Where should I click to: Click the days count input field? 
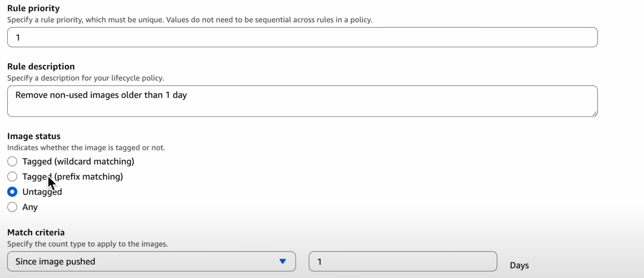(403, 261)
